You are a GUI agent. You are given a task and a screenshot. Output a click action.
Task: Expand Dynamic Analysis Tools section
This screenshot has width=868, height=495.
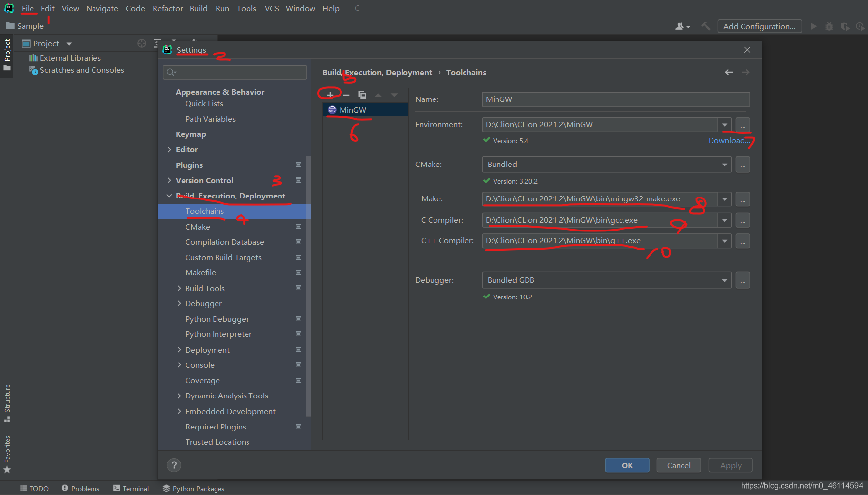[x=179, y=396]
